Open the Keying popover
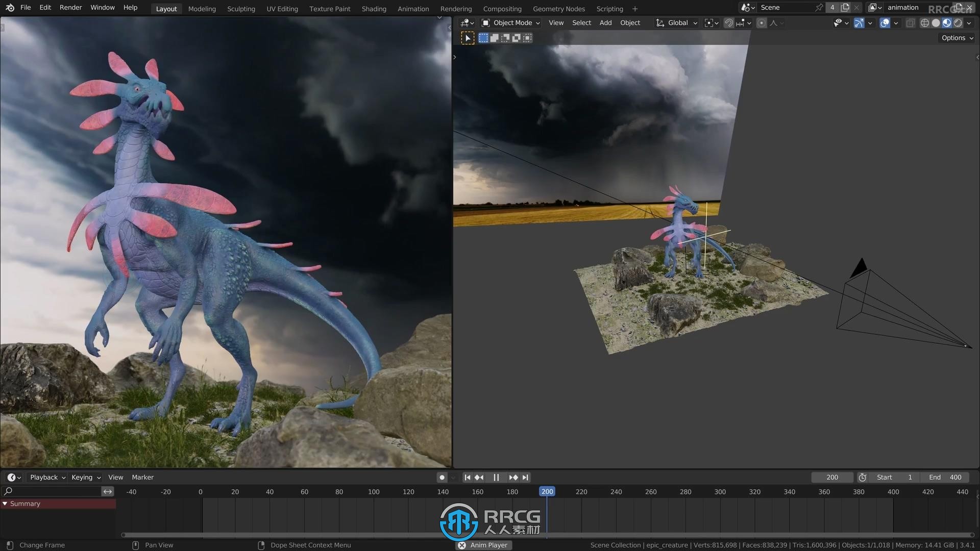The width and height of the screenshot is (980, 551). point(86,478)
